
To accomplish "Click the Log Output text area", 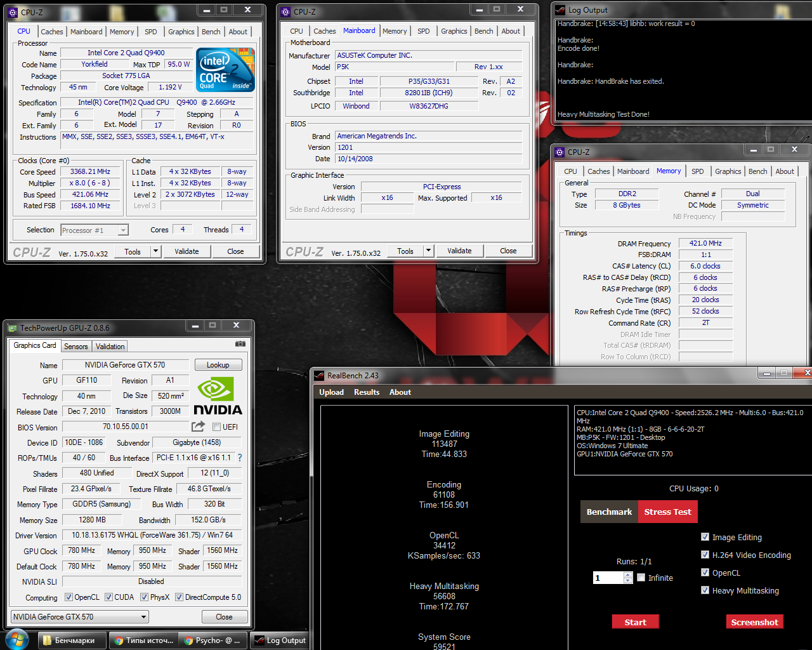I will coord(683,69).
